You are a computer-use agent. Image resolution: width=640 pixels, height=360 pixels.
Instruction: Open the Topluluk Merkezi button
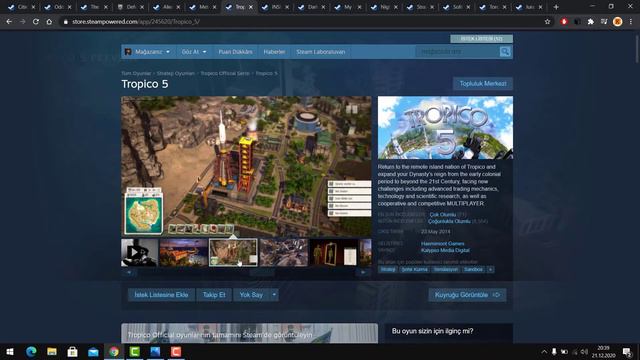(x=483, y=84)
